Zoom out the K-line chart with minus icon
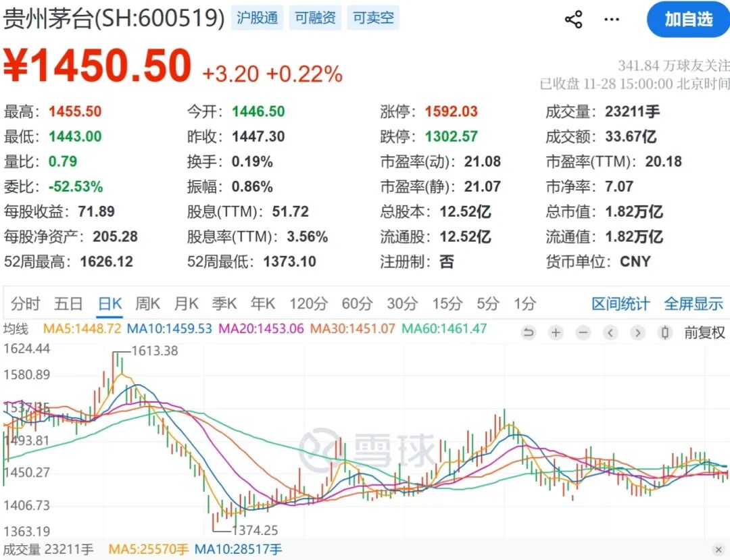This screenshot has width=730, height=560. pyautogui.click(x=583, y=332)
